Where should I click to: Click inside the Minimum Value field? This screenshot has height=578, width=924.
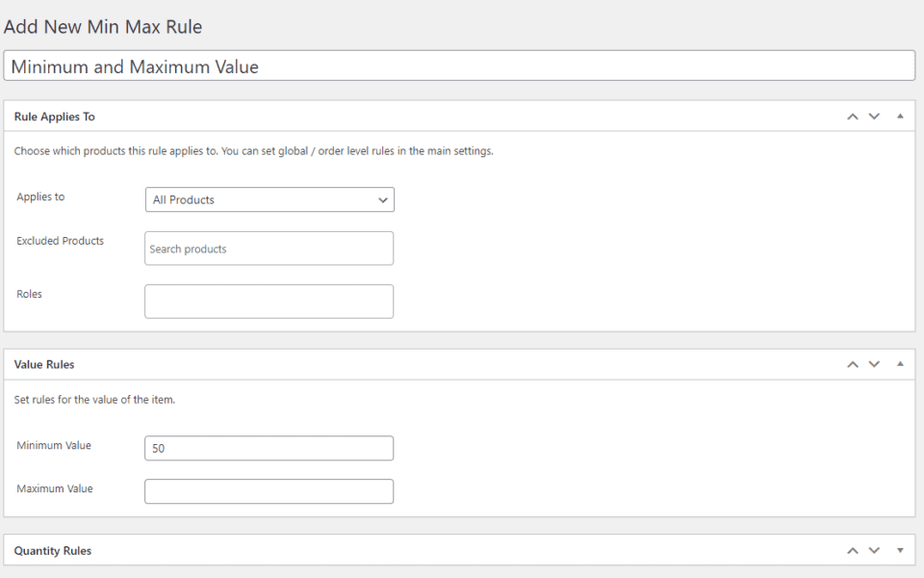pyautogui.click(x=269, y=448)
